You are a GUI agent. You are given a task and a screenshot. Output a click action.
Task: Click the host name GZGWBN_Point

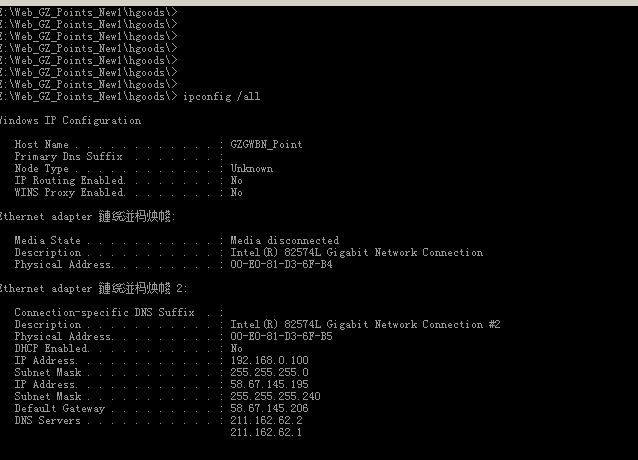pyautogui.click(x=267, y=144)
